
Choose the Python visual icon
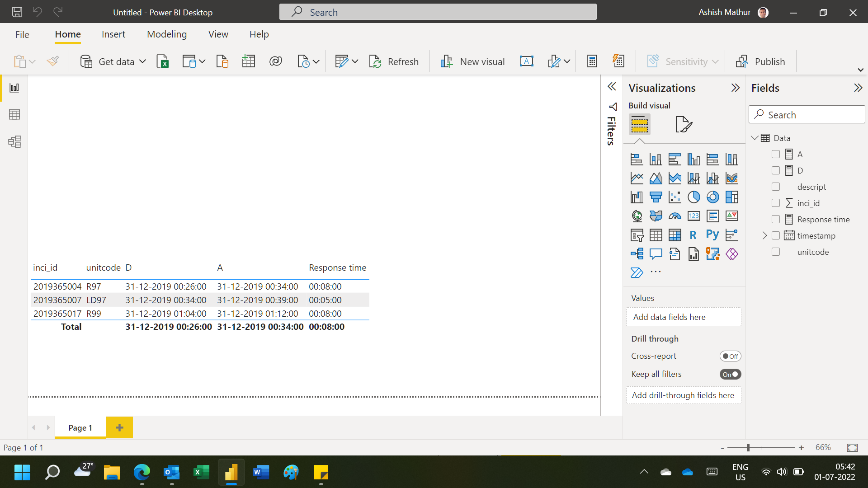tap(712, 235)
